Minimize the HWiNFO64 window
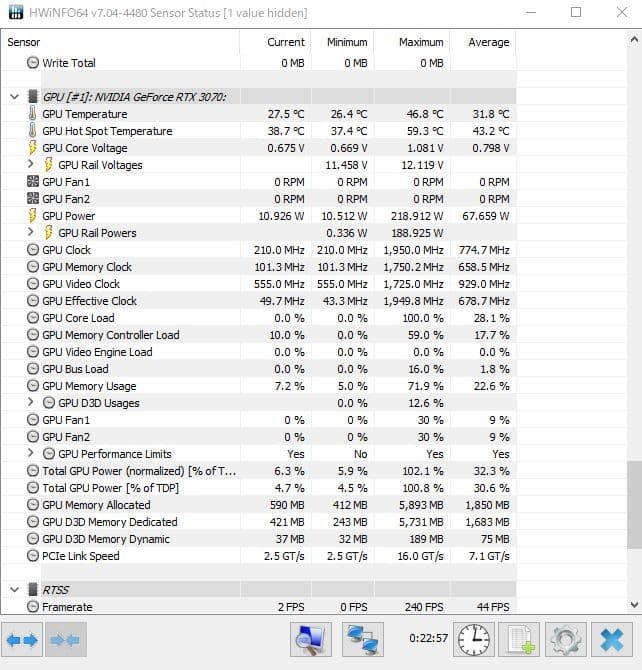Image resolution: width=642 pixels, height=670 pixels. tap(530, 12)
